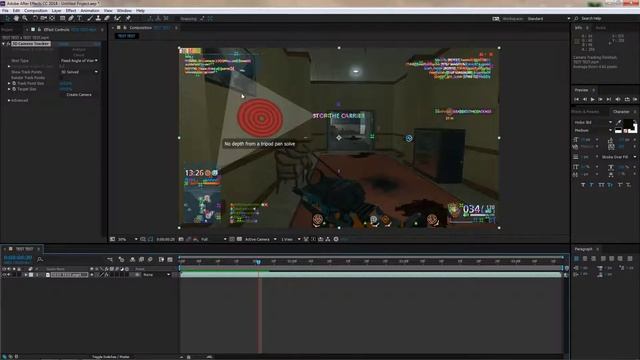
Task: Expand the Track Point Size property
Action: (9, 83)
